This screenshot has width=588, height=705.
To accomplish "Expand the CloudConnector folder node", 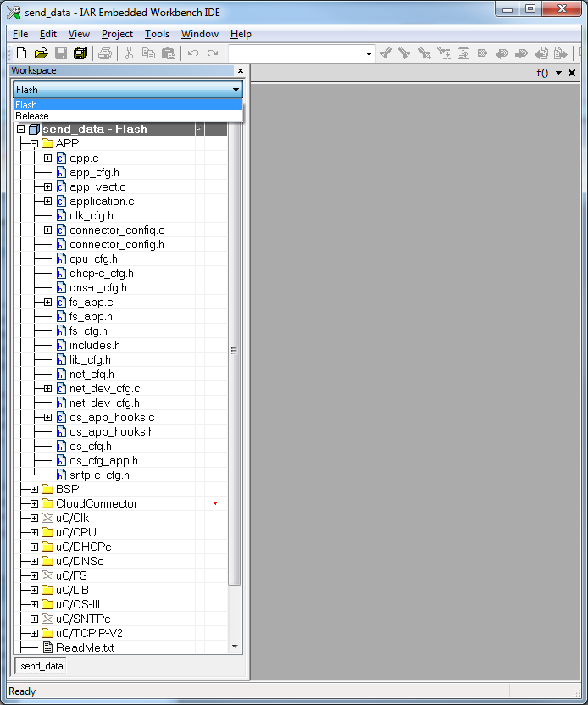I will pyautogui.click(x=34, y=504).
